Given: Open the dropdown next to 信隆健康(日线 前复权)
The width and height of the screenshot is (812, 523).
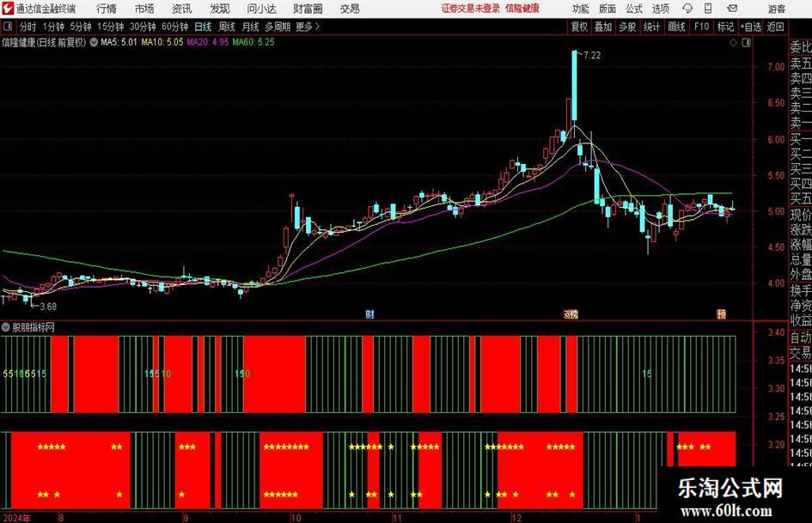Looking at the screenshot, I should (94, 42).
